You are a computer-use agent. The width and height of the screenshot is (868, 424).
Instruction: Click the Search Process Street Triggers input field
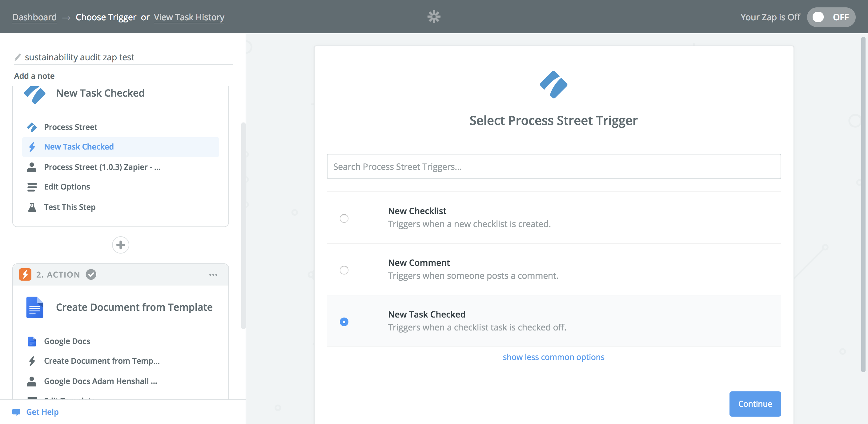coord(553,166)
